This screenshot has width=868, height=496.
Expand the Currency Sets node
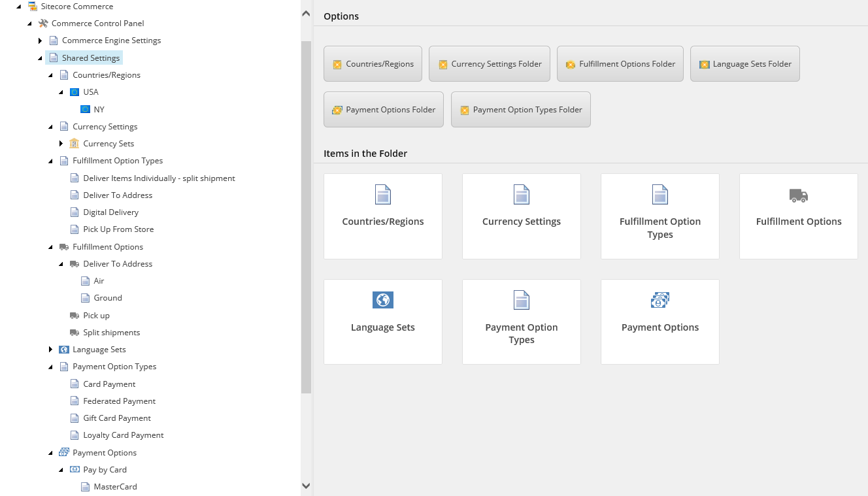pos(61,144)
